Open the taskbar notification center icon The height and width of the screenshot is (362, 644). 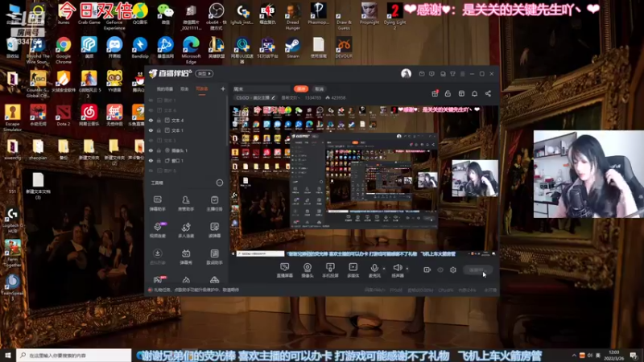coord(634,355)
